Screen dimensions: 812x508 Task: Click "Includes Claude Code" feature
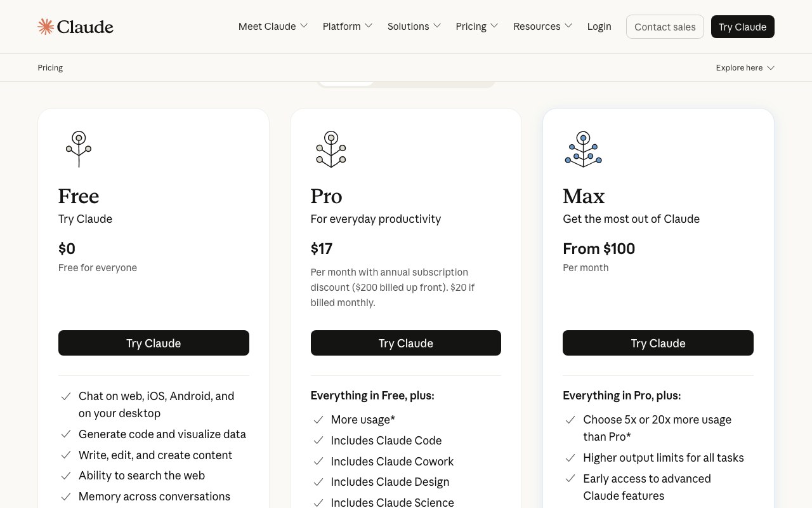(386, 441)
